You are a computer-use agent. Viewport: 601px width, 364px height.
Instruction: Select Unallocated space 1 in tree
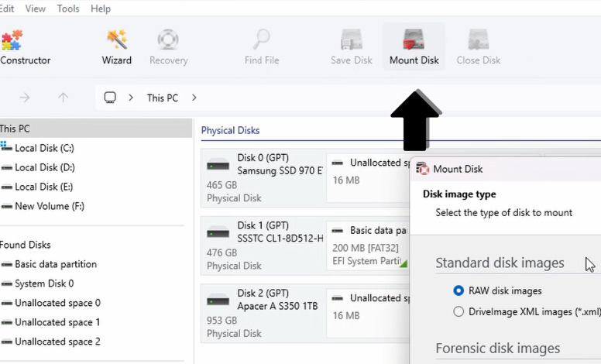(x=57, y=322)
